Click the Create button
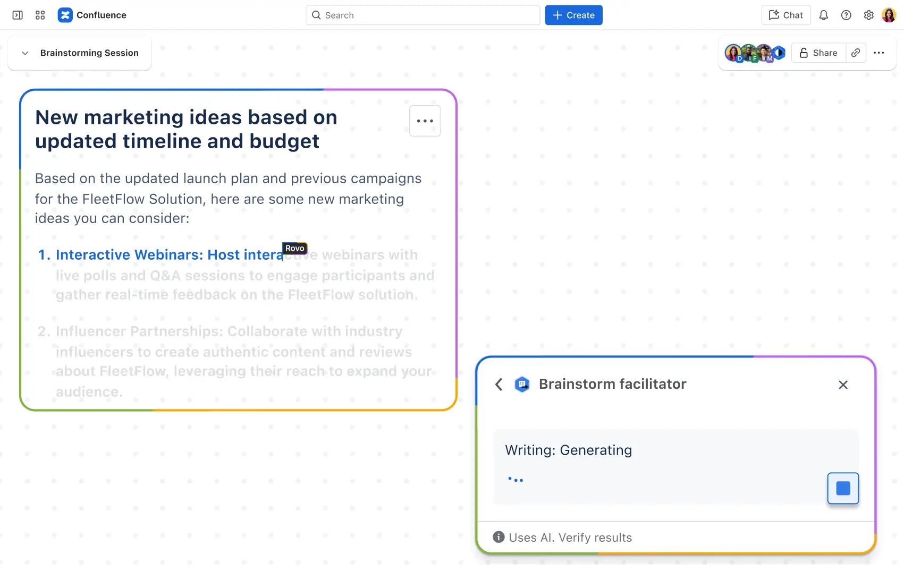This screenshot has width=904, height=588. [x=573, y=15]
